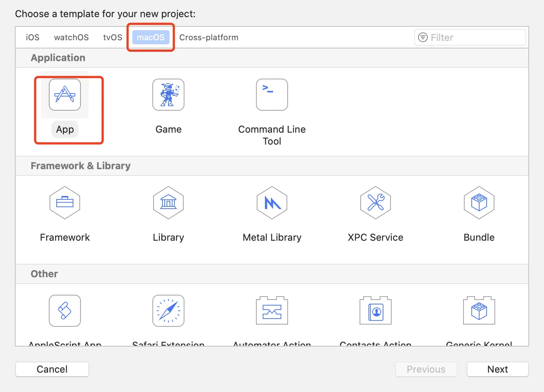
Task: Click the filter icon in search field
Action: (423, 37)
